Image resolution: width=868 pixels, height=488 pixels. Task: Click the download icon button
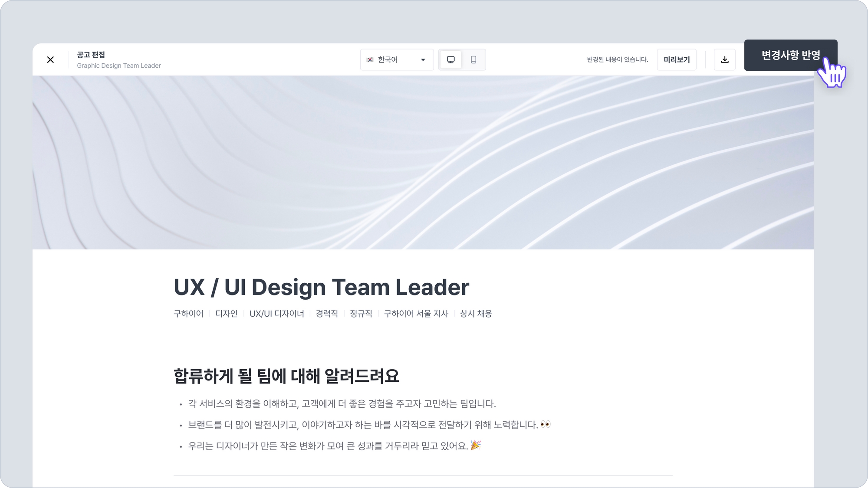pos(724,60)
